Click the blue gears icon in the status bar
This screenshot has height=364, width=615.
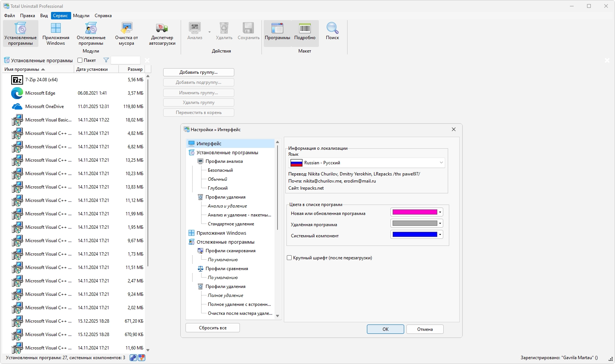[133, 358]
